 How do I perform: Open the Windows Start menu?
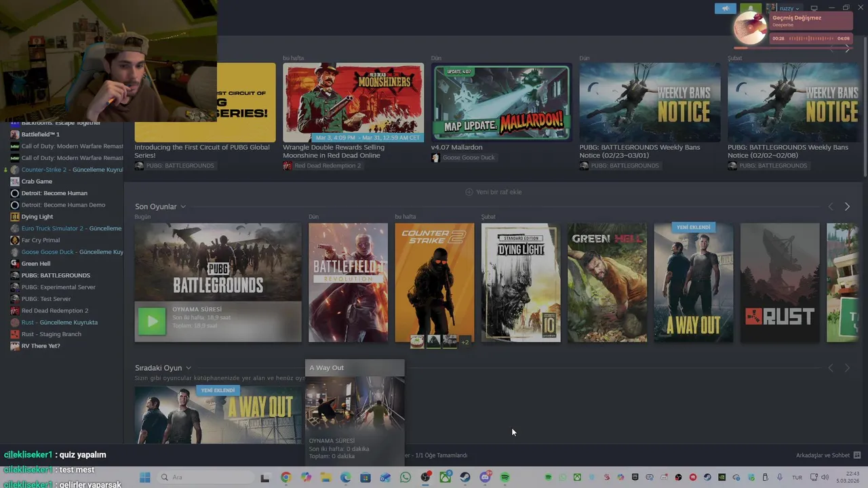tap(144, 477)
